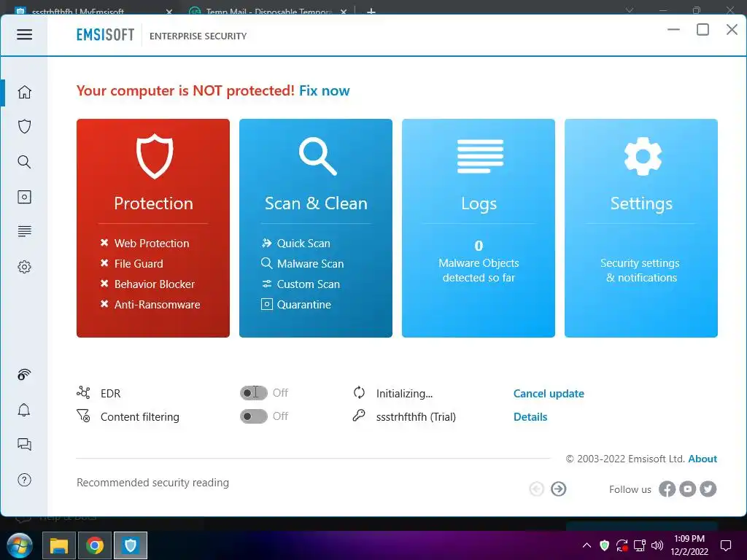
Task: Click the large Settings gear icon
Action: pos(642,156)
